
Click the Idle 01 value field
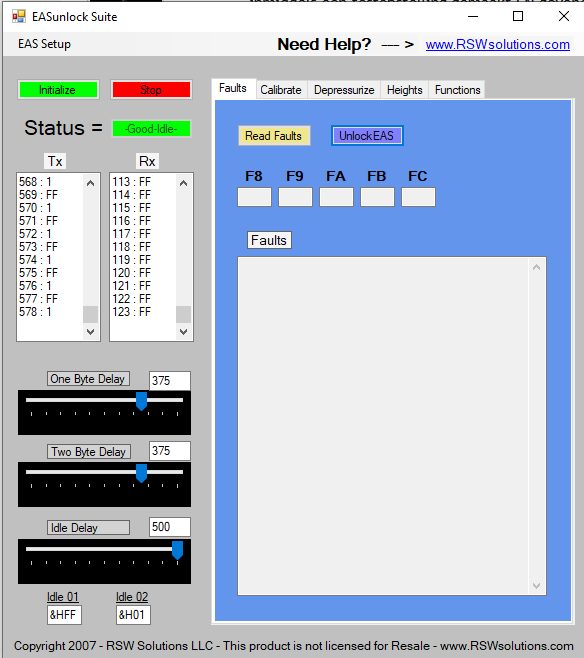[x=64, y=615]
